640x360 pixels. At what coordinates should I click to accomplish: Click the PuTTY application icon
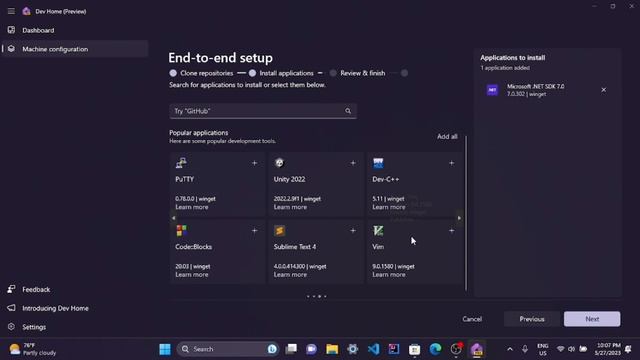tap(181, 163)
